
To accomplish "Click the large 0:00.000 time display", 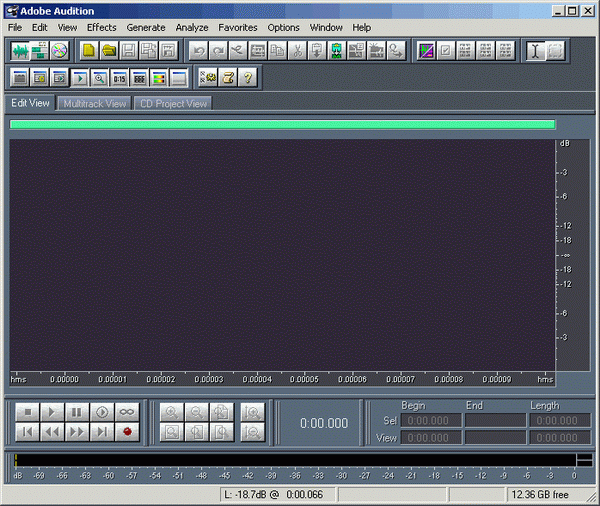I will pos(324,423).
